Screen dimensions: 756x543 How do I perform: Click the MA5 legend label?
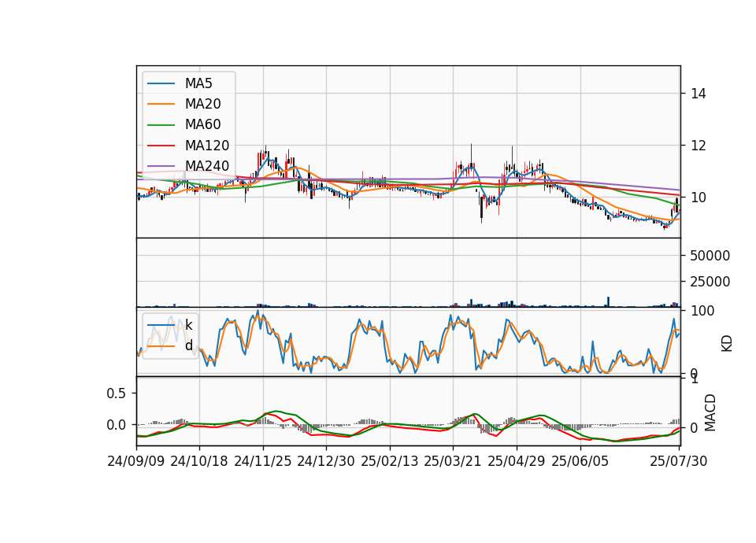click(x=198, y=83)
